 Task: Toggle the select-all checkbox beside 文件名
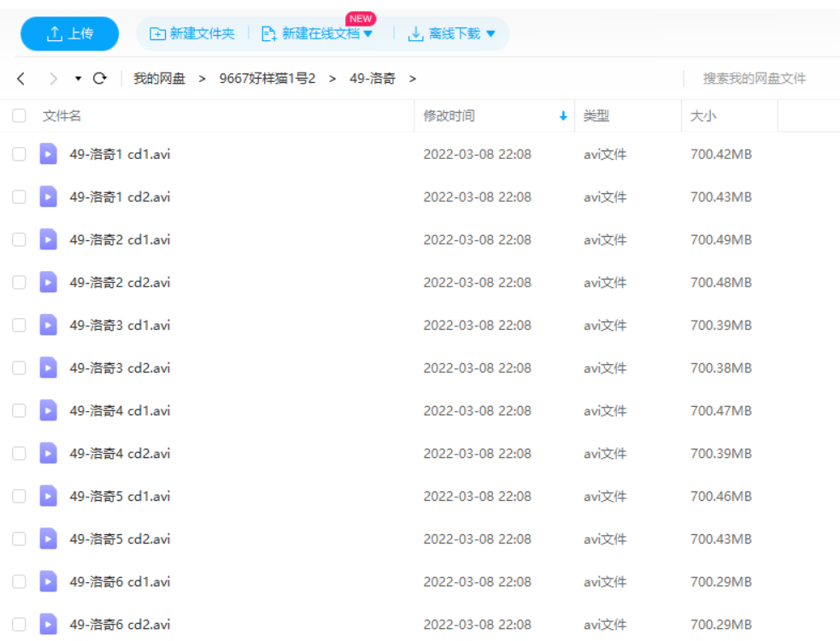click(x=19, y=116)
